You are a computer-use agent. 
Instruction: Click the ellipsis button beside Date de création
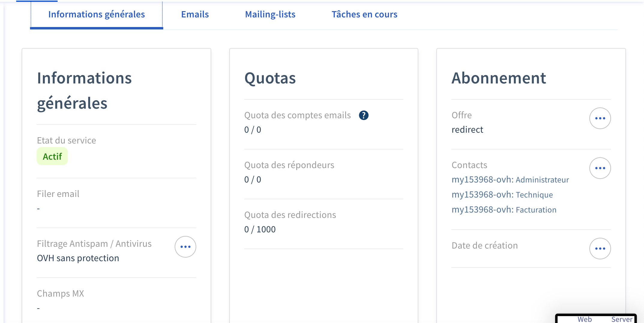point(600,249)
